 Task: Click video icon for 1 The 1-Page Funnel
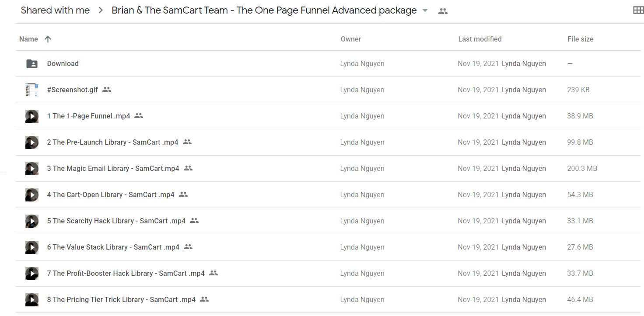pyautogui.click(x=32, y=116)
